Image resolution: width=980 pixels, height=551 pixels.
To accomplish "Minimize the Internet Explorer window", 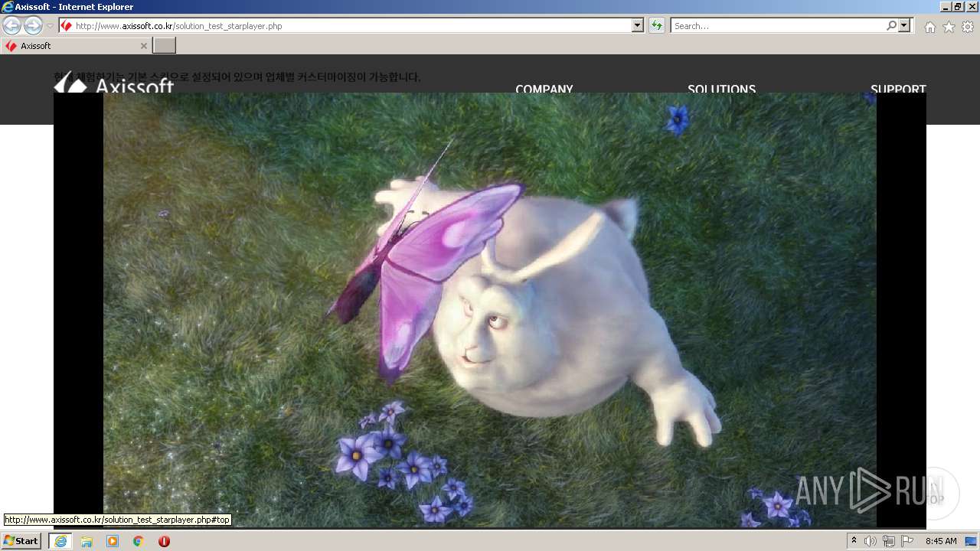I will (x=946, y=6).
